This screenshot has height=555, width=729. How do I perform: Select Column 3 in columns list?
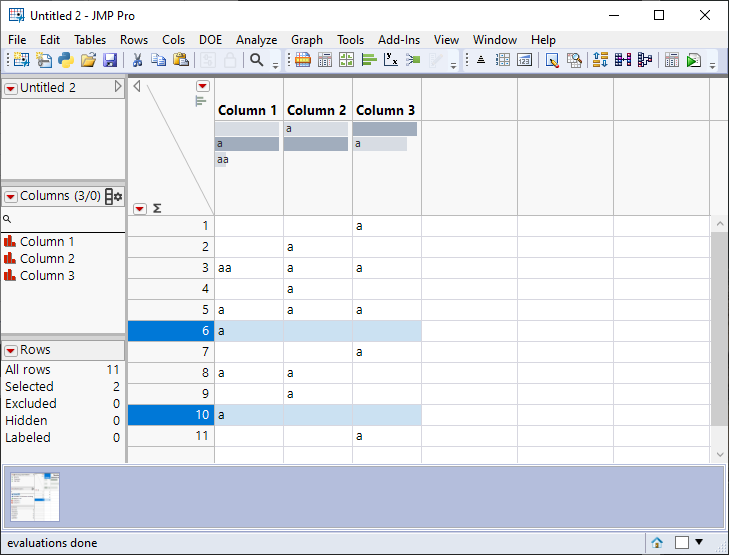(x=47, y=276)
